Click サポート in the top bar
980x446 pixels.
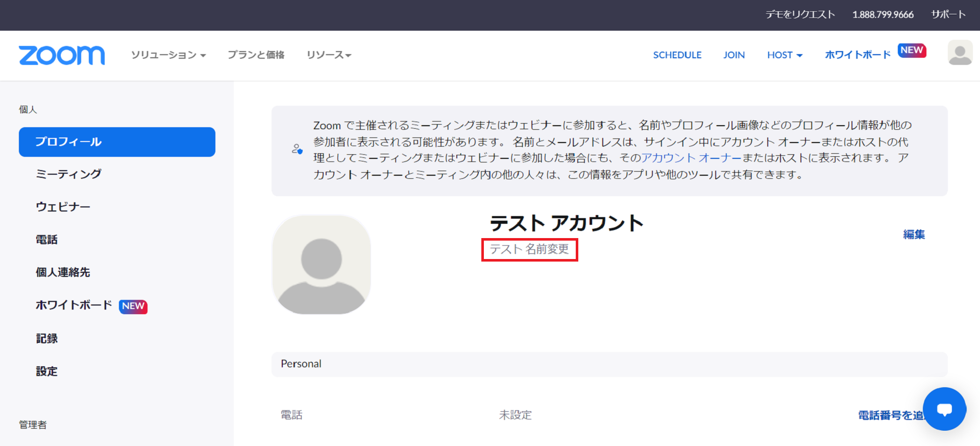(948, 14)
